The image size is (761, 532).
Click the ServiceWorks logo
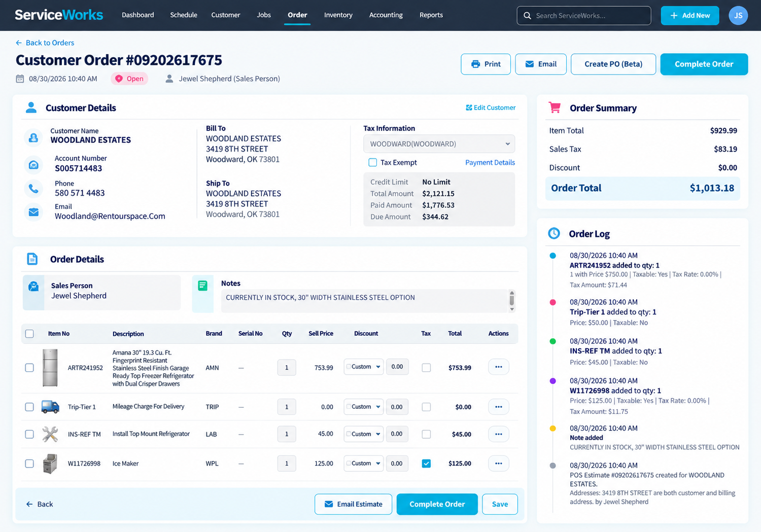[x=59, y=15]
